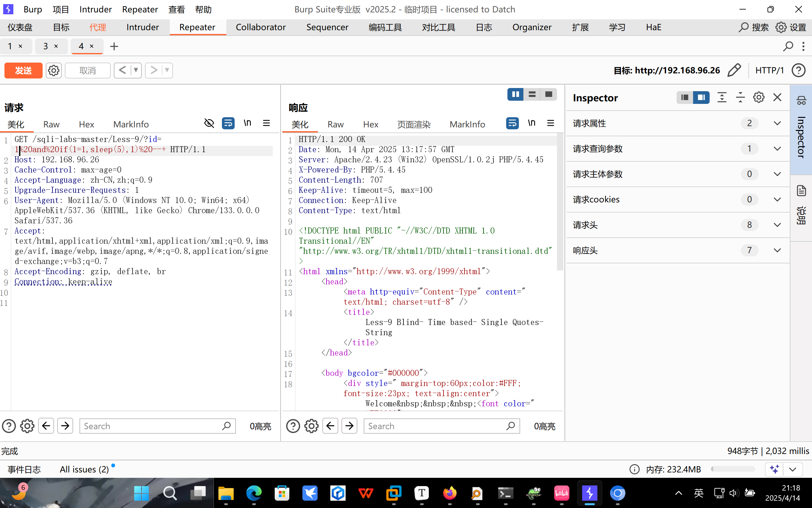Click the orange 发送 send button
Viewport: 812px width, 508px height.
pos(23,70)
